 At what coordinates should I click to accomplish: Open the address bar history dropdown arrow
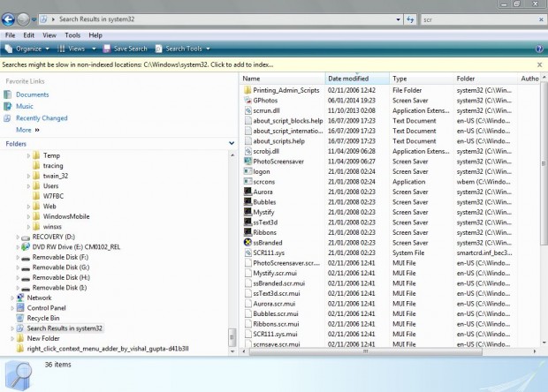tap(398, 19)
